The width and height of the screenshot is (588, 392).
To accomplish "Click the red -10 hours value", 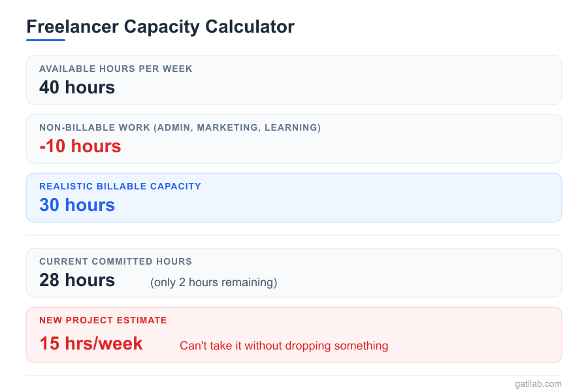I will pyautogui.click(x=80, y=146).
